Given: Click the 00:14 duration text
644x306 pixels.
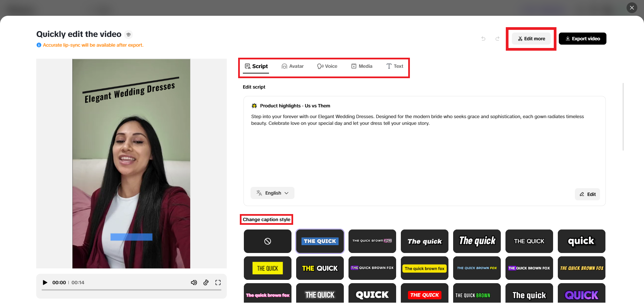Looking at the screenshot, I should point(78,283).
